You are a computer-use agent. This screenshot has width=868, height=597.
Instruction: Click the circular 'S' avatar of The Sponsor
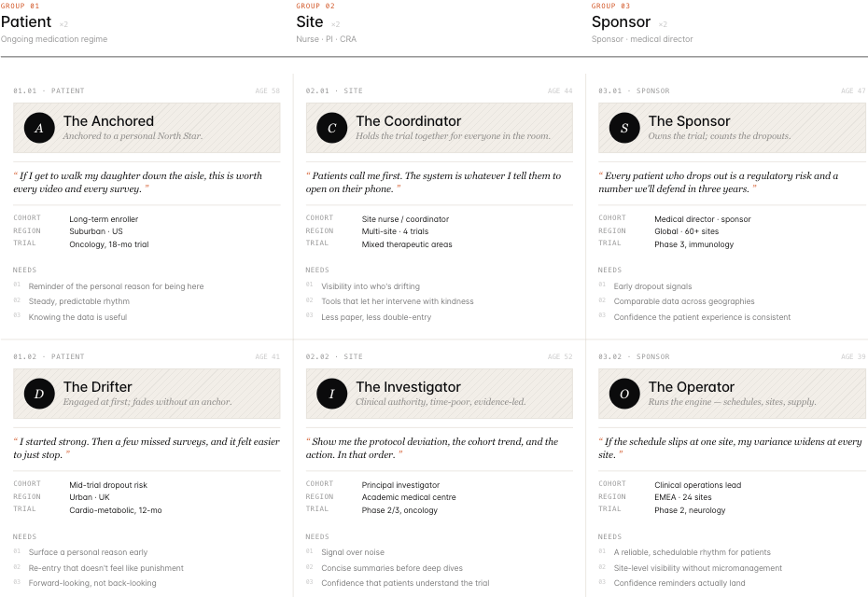(624, 128)
